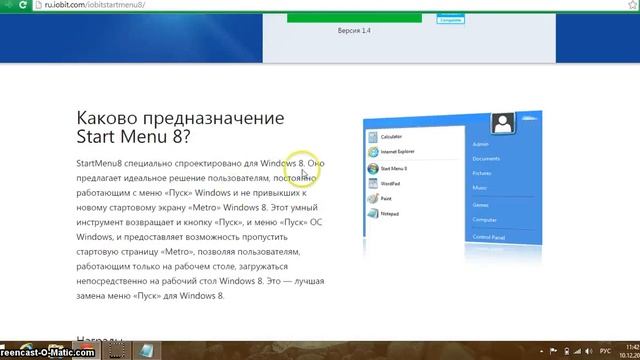Switch input language via the РУС indicator
640x360 pixels.
(605, 351)
